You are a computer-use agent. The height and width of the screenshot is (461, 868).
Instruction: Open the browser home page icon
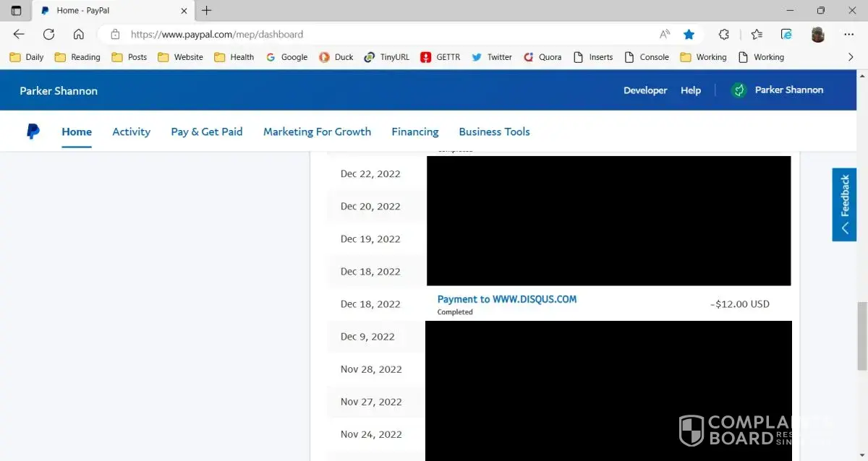tap(79, 34)
